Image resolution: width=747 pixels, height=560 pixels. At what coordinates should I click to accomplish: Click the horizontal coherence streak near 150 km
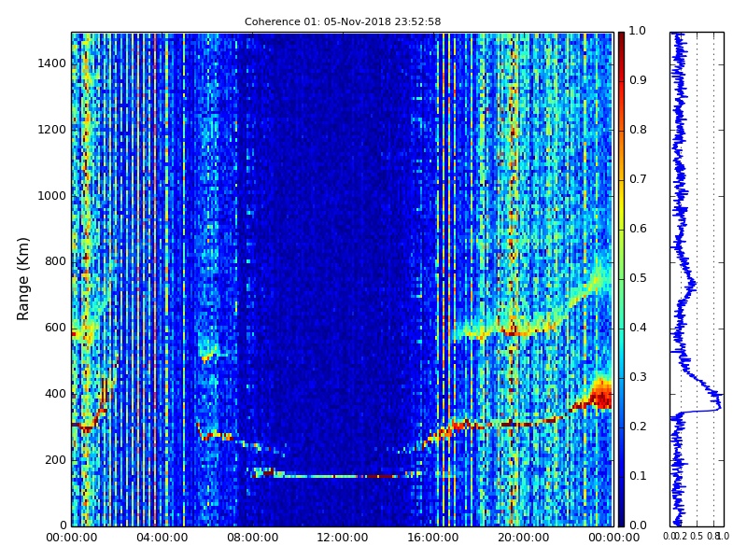[336, 474]
